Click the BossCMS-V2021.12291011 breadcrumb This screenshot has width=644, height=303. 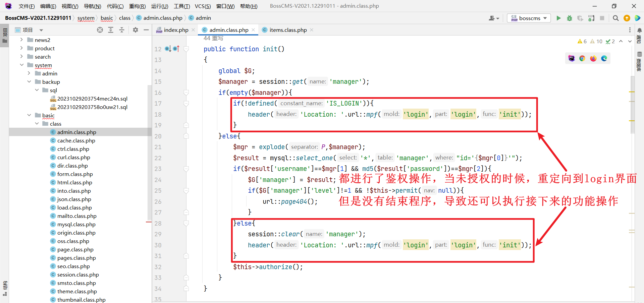[38, 18]
